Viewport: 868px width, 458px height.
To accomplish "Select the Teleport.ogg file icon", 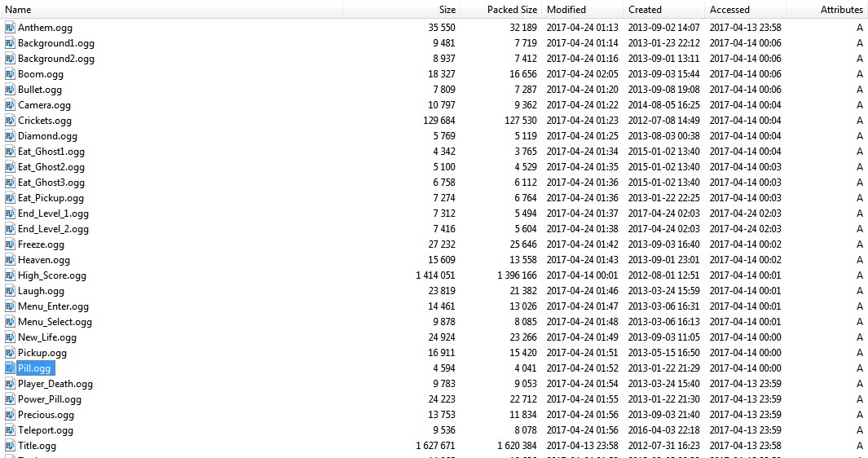I will tap(10, 430).
